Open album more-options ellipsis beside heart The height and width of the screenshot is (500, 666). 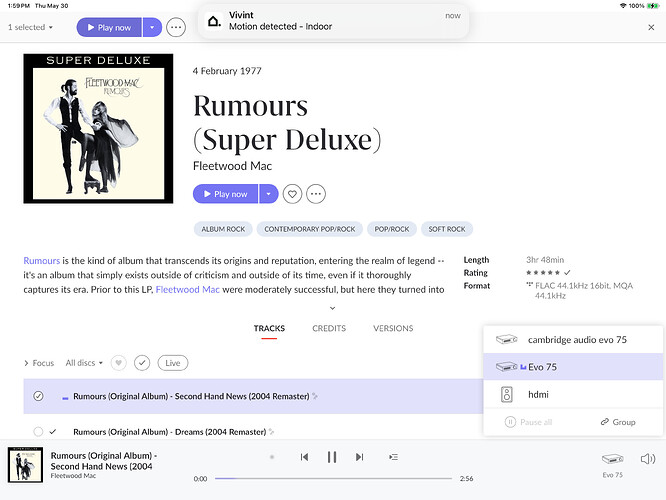316,194
